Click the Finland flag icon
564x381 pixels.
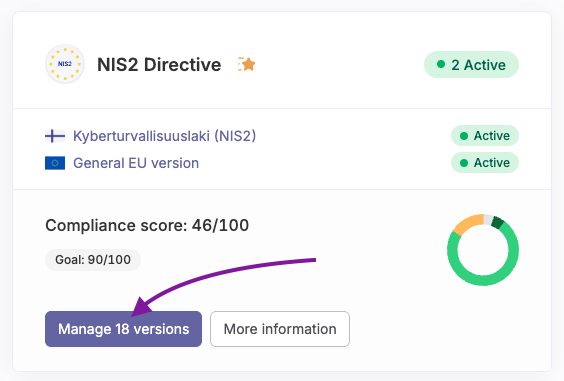click(55, 136)
